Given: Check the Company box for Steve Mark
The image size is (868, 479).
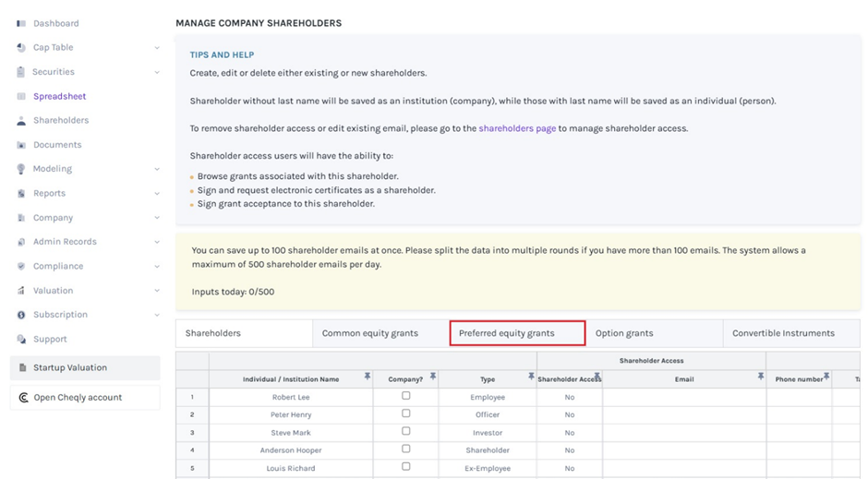Looking at the screenshot, I should pyautogui.click(x=405, y=431).
